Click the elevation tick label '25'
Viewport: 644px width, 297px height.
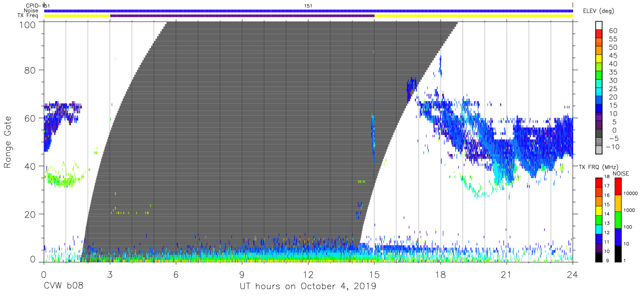pos(613,89)
